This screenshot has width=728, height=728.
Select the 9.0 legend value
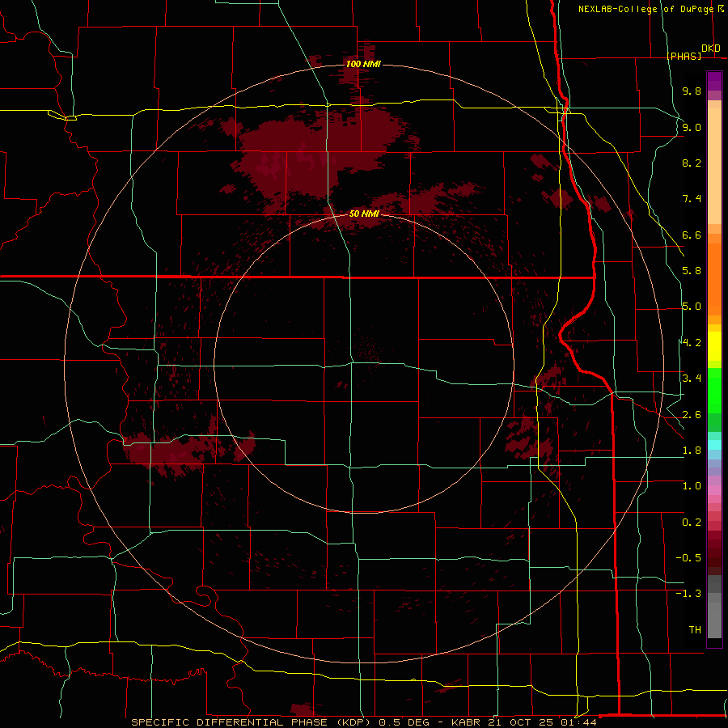pyautogui.click(x=692, y=127)
